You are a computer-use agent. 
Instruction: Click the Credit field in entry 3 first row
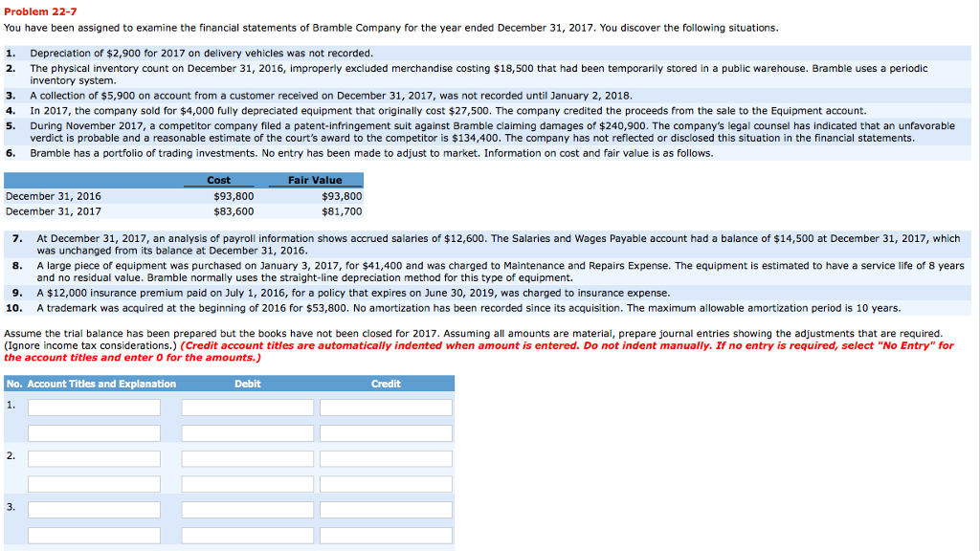click(385, 509)
